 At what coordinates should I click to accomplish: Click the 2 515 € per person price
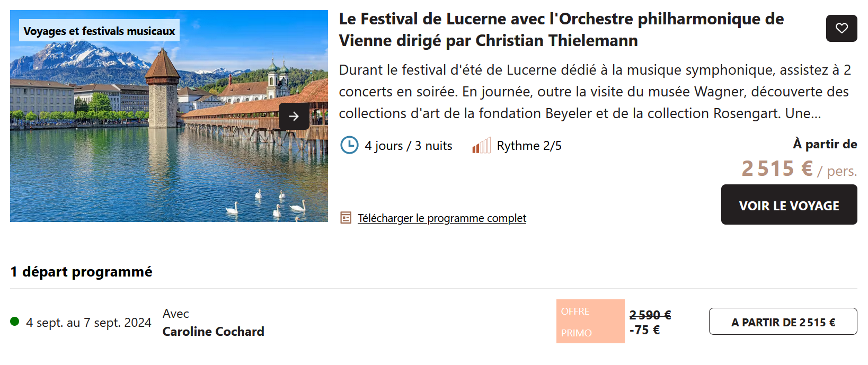pyautogui.click(x=777, y=169)
